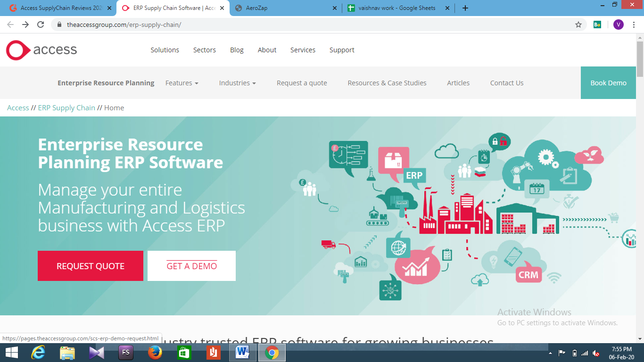644x362 pixels.
Task: Click the GET A DEMO button
Action: click(x=191, y=266)
